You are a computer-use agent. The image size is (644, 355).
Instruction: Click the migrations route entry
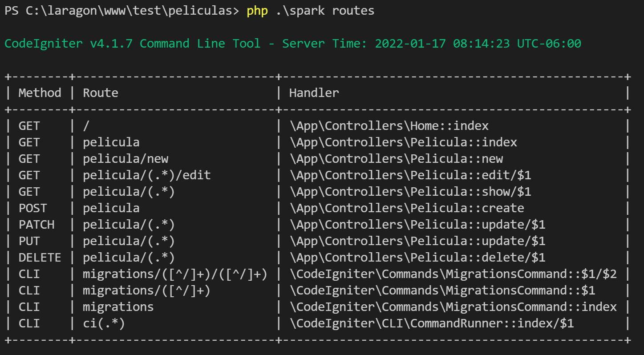coord(117,307)
